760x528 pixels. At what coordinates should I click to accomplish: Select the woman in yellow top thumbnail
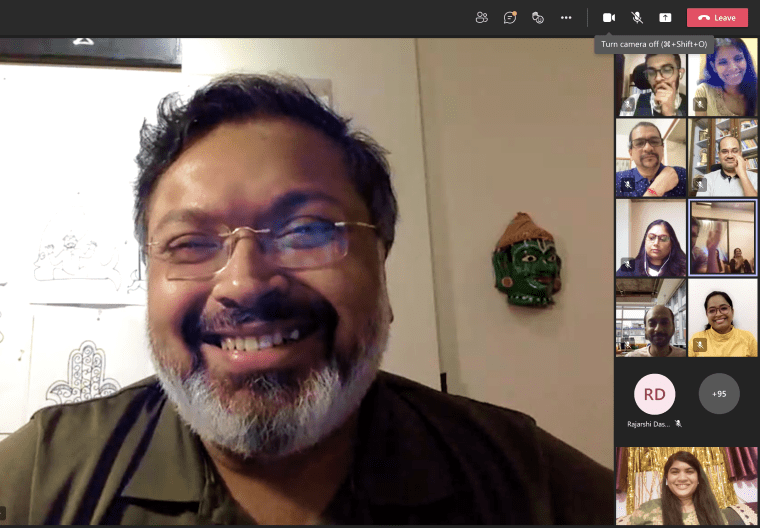(x=722, y=318)
